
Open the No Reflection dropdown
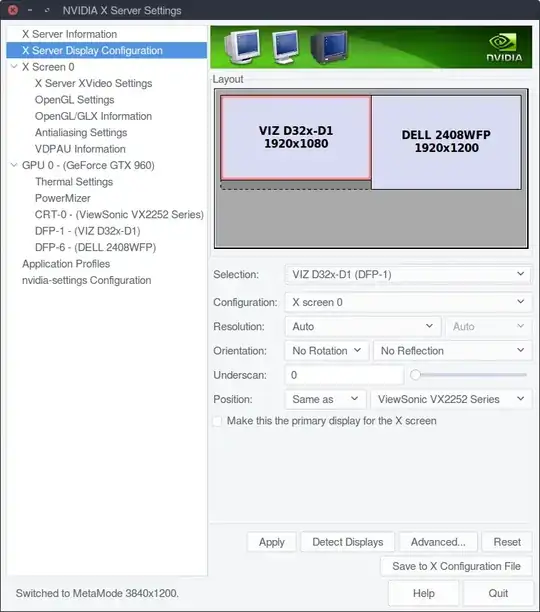pyautogui.click(x=452, y=350)
